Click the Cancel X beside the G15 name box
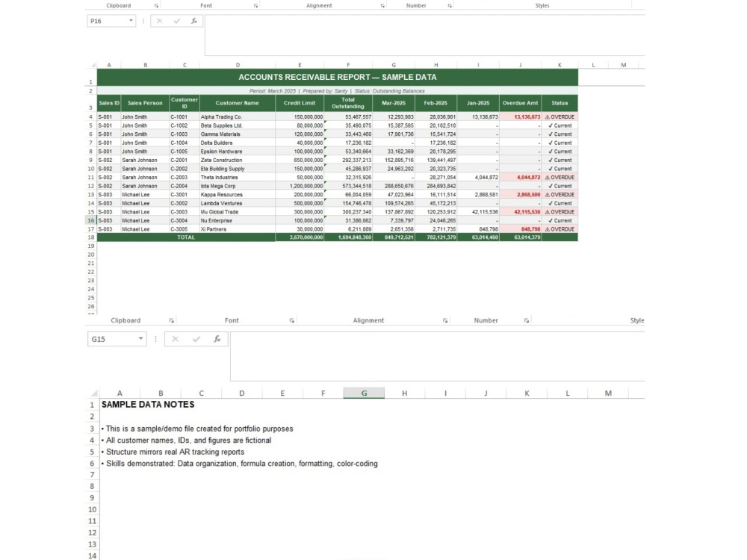 [176, 339]
